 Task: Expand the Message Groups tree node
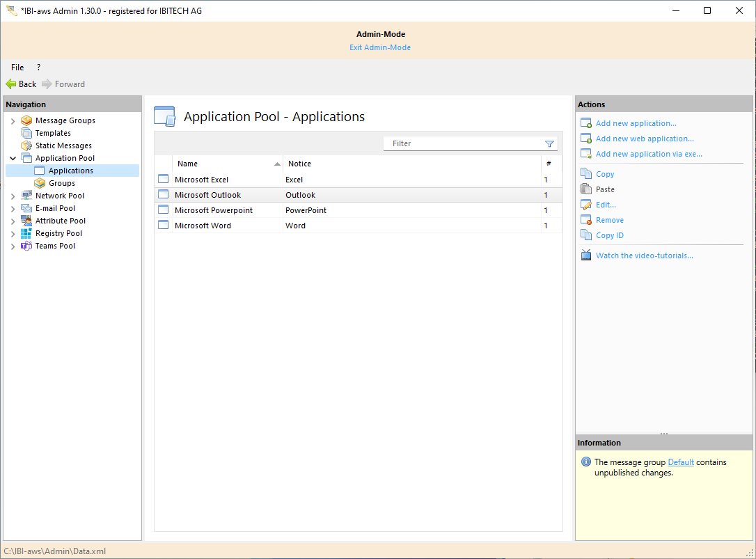[x=13, y=121]
